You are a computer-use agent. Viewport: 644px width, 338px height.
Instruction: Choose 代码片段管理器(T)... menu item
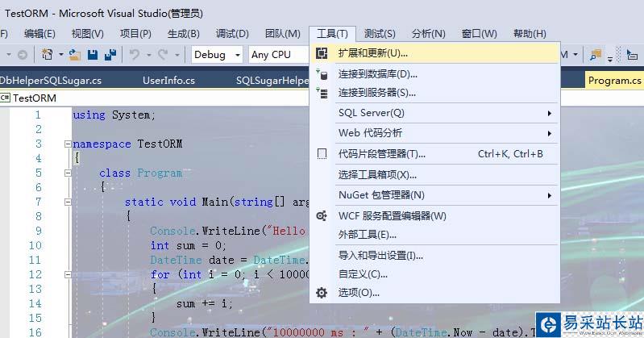point(435,154)
